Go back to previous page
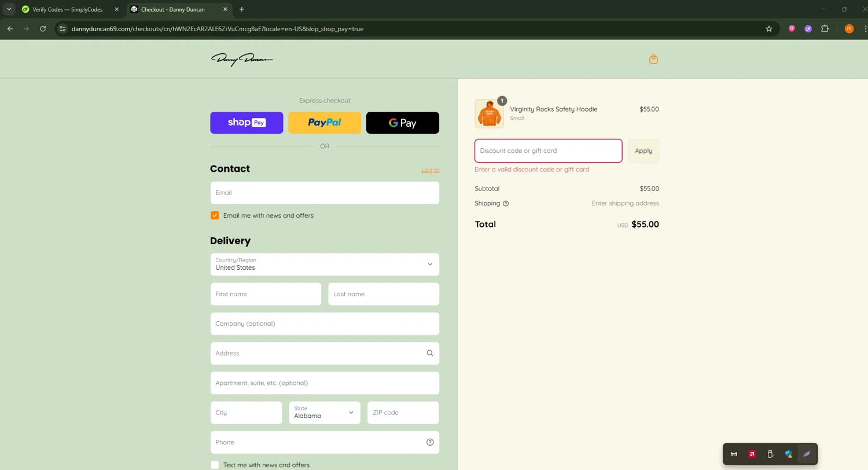The image size is (868, 470). pos(10,28)
